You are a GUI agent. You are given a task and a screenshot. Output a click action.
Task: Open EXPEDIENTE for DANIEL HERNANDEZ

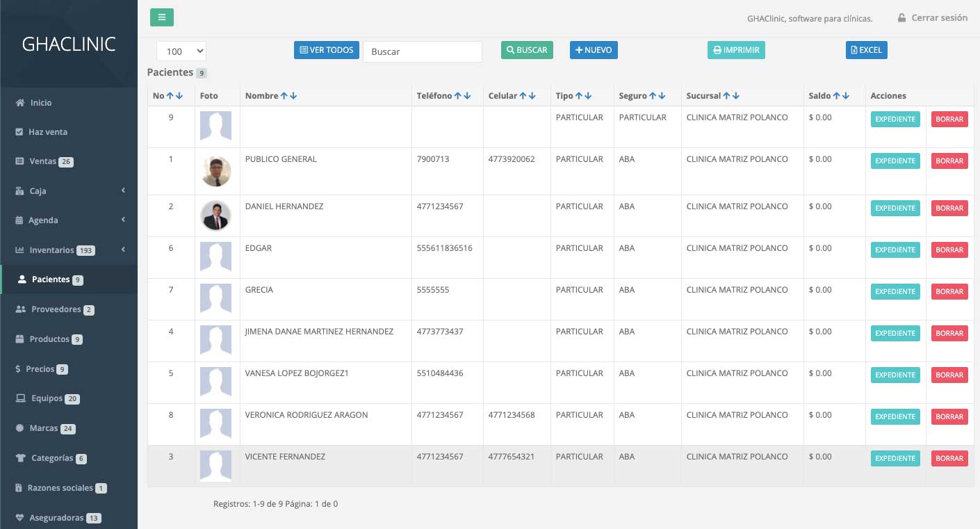(x=895, y=208)
